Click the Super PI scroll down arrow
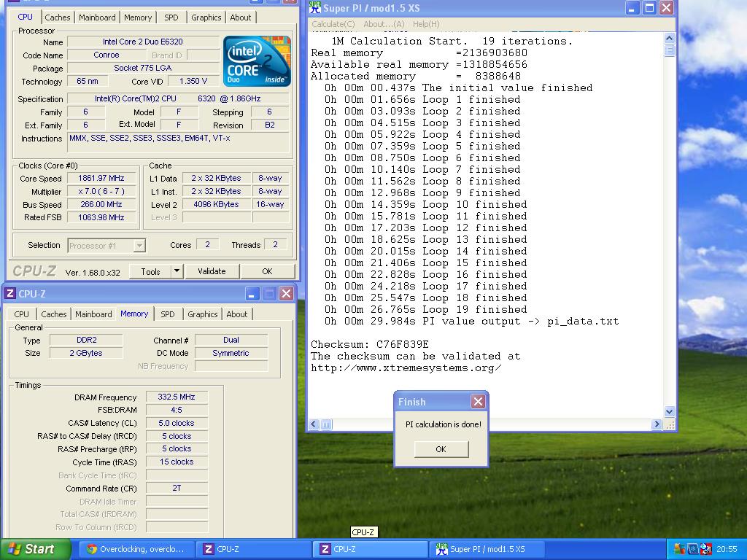Viewport: 747px width, 560px height. (x=670, y=411)
